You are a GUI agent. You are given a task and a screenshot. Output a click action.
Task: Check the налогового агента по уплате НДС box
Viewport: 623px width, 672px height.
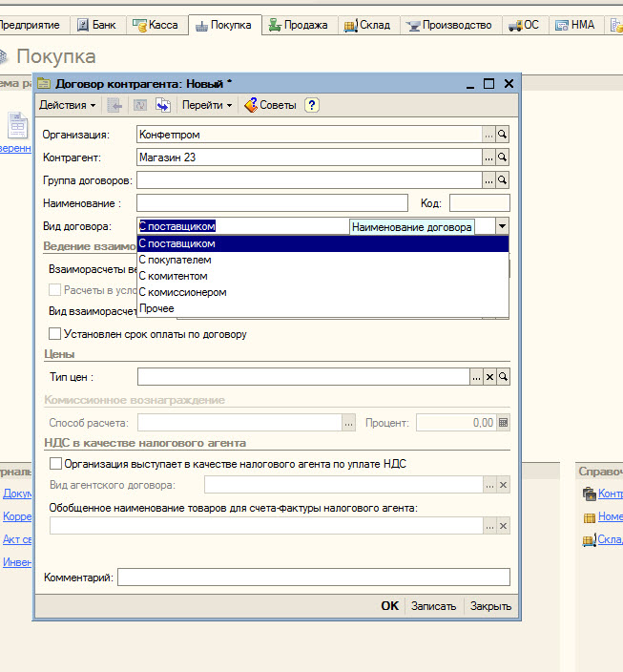(54, 464)
